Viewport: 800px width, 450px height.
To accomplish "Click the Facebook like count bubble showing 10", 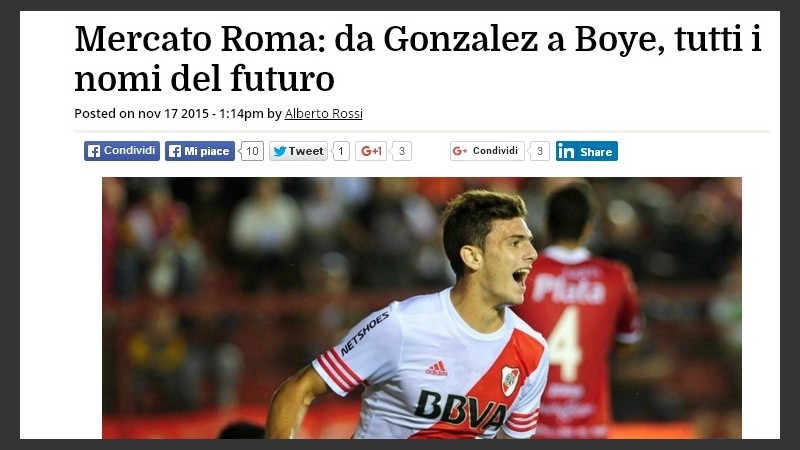I will coord(252,151).
